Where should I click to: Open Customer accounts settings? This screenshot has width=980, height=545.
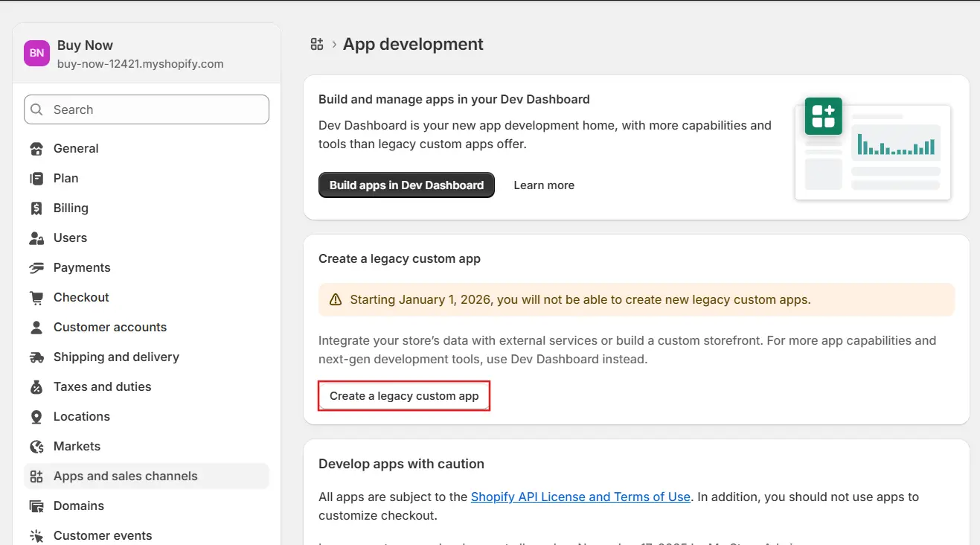pyautogui.click(x=109, y=328)
